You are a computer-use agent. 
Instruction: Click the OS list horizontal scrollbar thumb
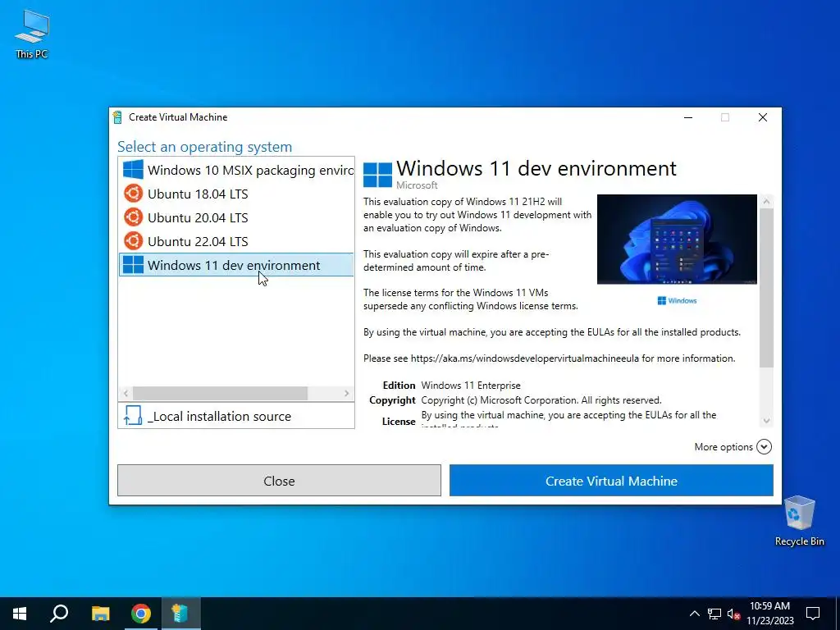tap(220, 393)
